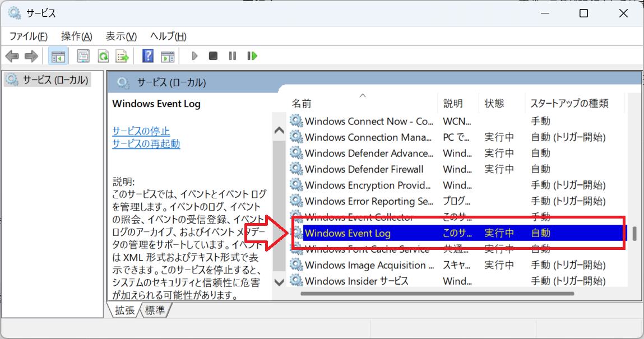Sort by the 名前 column header
Viewport: 644px width, 339px height.
[x=363, y=103]
